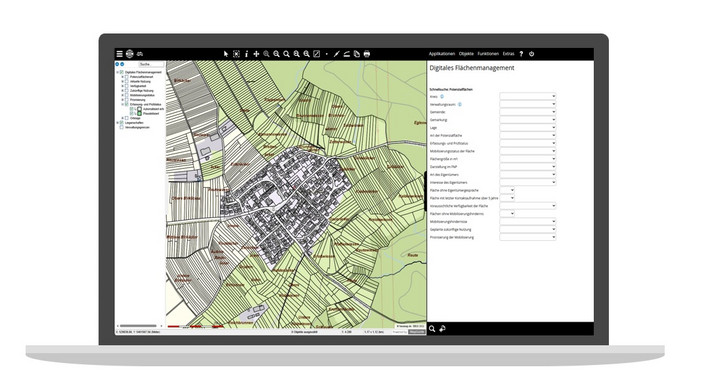The height and width of the screenshot is (383, 712).
Task: Click first blue round button above layer tree
Action: pos(117,64)
